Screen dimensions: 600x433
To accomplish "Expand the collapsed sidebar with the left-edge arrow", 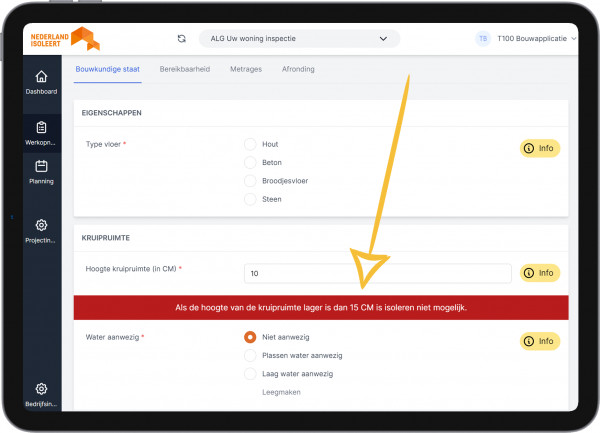I will click(12, 217).
